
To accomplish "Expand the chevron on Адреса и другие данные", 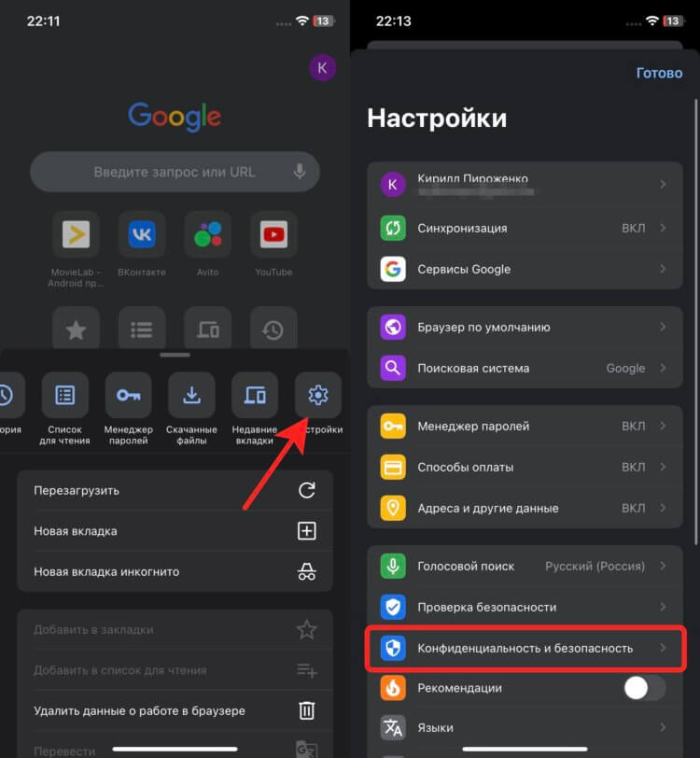I will pyautogui.click(x=663, y=508).
